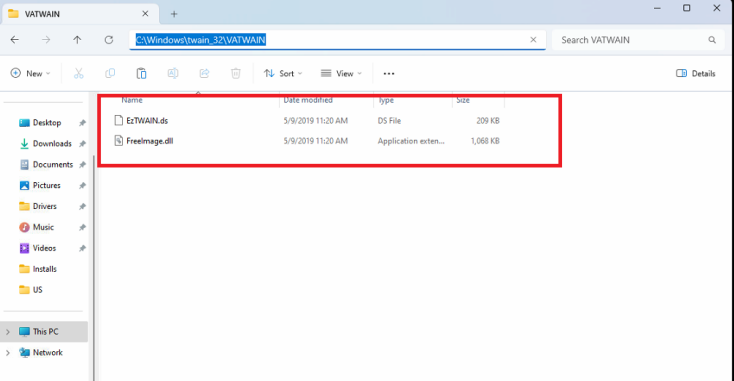Unpin Desktop using its pin icon
Image resolution: width=734 pixels, height=381 pixels.
click(x=82, y=123)
